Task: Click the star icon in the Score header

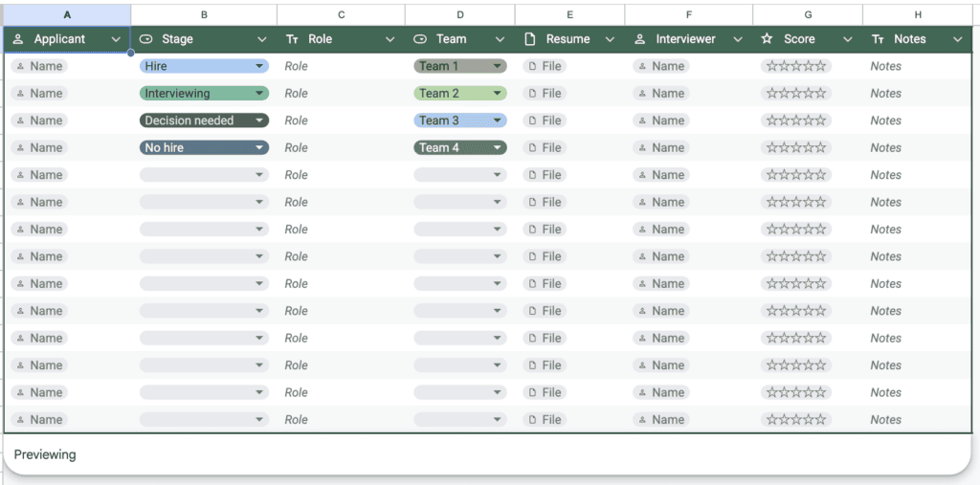Action: 767,39
